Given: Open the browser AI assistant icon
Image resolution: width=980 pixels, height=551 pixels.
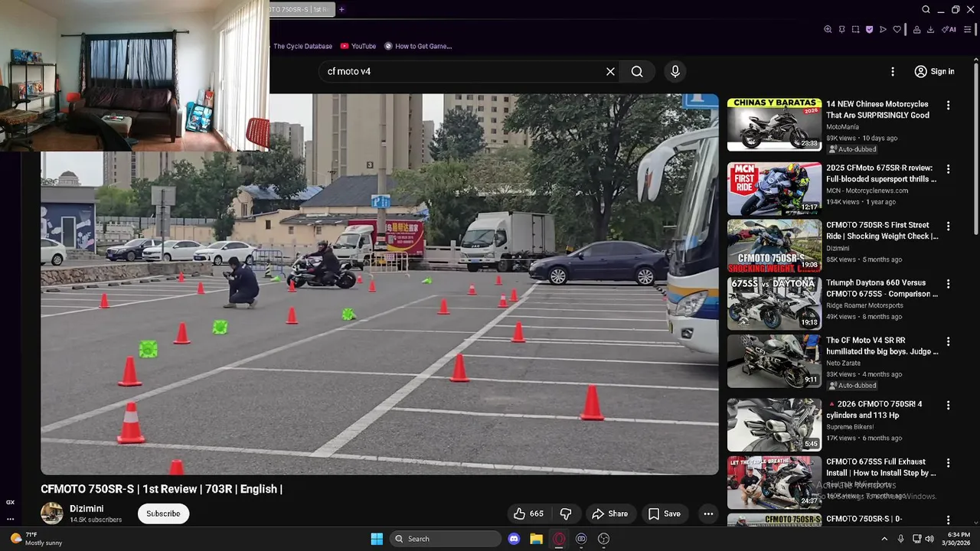Looking at the screenshot, I should click(x=949, y=29).
